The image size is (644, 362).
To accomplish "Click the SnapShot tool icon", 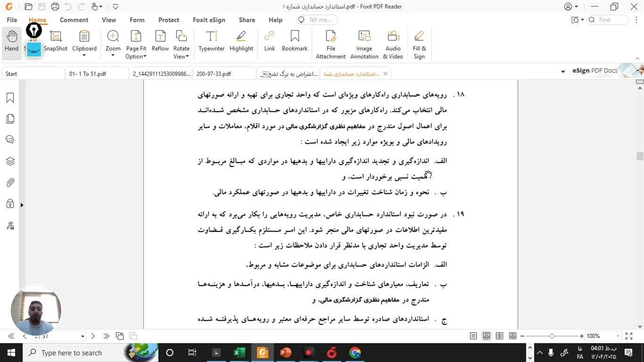I will click(x=55, y=41).
